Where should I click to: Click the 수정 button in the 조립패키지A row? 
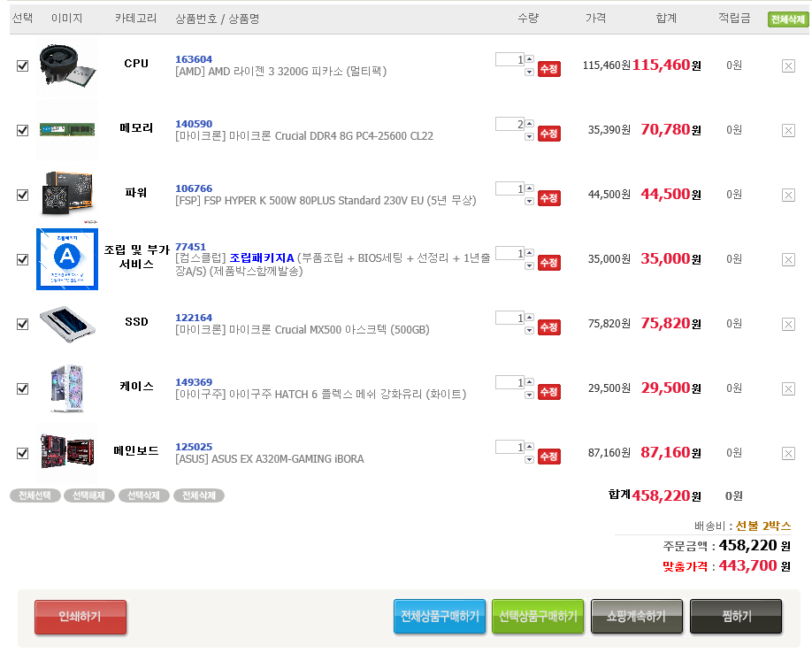(x=549, y=263)
